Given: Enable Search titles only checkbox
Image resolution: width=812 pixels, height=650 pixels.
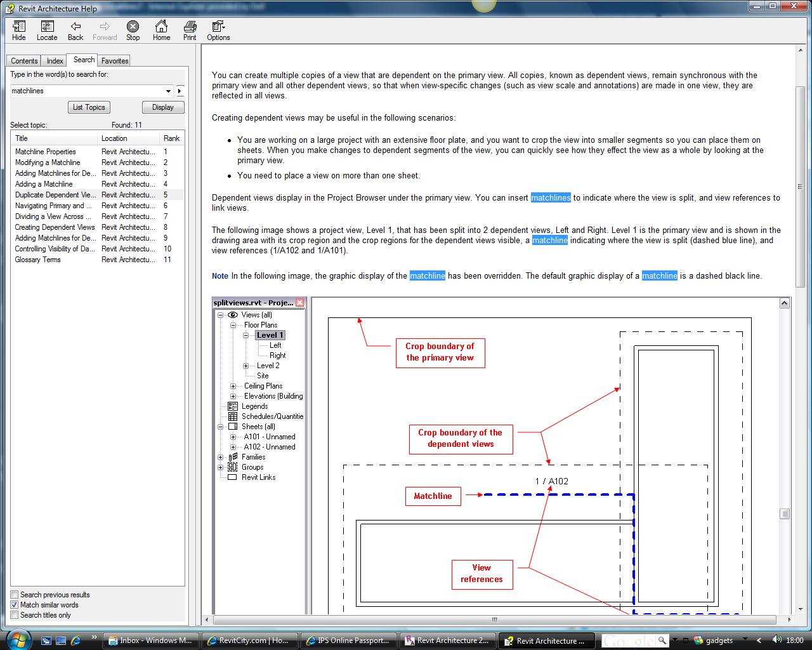Looking at the screenshot, I should [15, 615].
